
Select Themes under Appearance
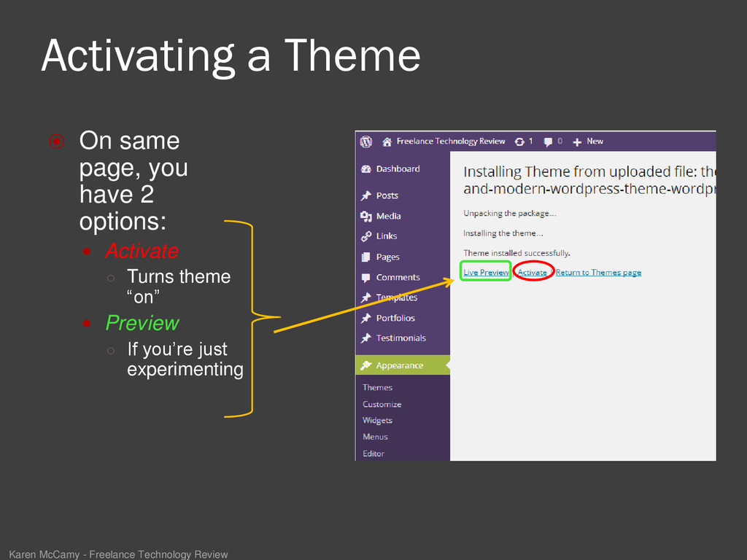click(x=377, y=388)
